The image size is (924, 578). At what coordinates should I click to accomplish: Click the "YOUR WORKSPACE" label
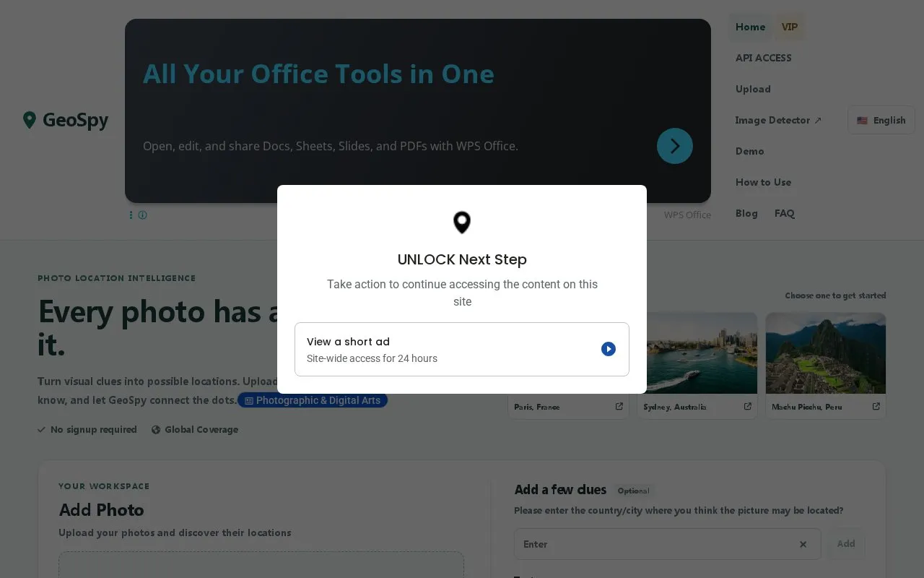[105, 486]
